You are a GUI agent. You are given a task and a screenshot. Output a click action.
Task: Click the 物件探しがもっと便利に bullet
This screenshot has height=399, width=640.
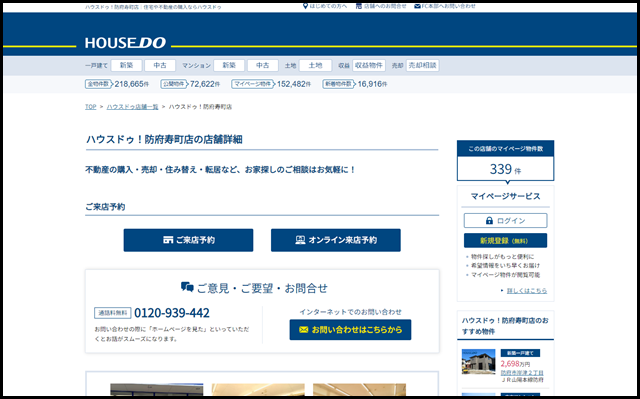(x=502, y=257)
